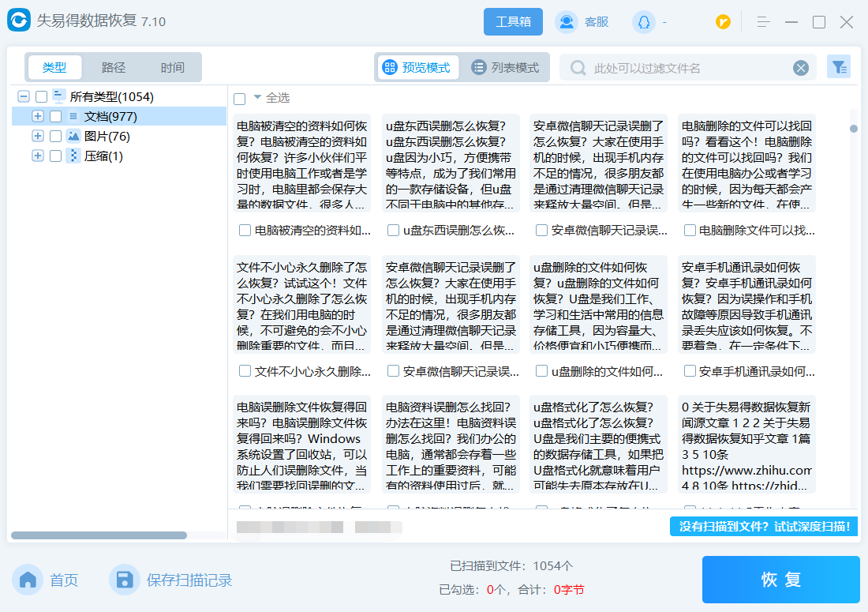The width and height of the screenshot is (868, 612).
Task: Click the save scan record disk icon
Action: pyautogui.click(x=125, y=580)
